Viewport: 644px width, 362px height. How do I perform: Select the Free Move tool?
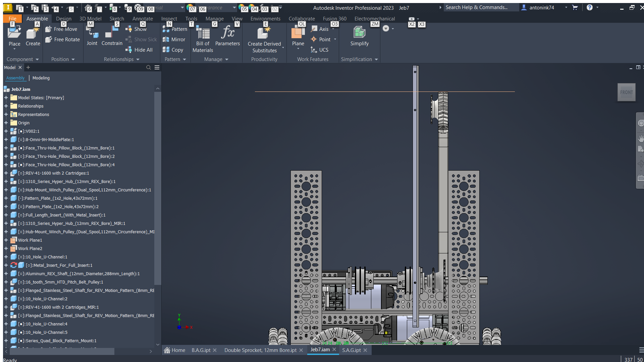point(61,29)
